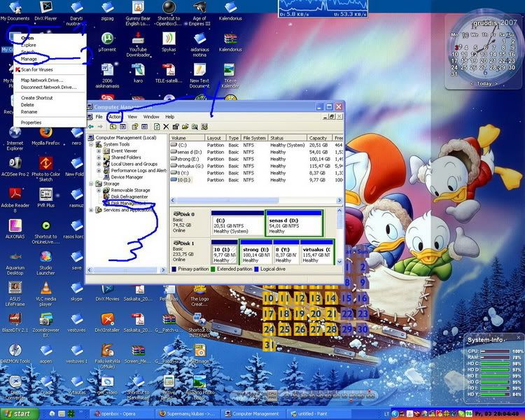525x420 pixels.
Task: Click the black X Delete toolbar icon
Action: (x=166, y=127)
